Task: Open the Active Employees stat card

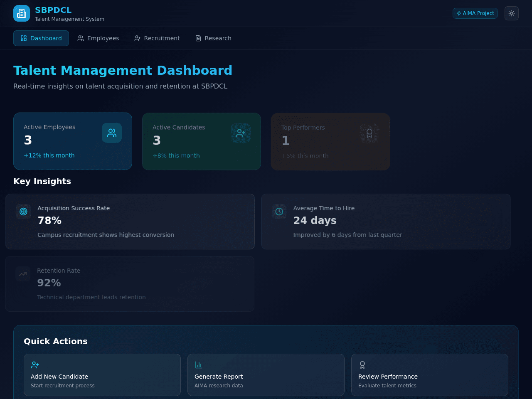Action: point(73,141)
